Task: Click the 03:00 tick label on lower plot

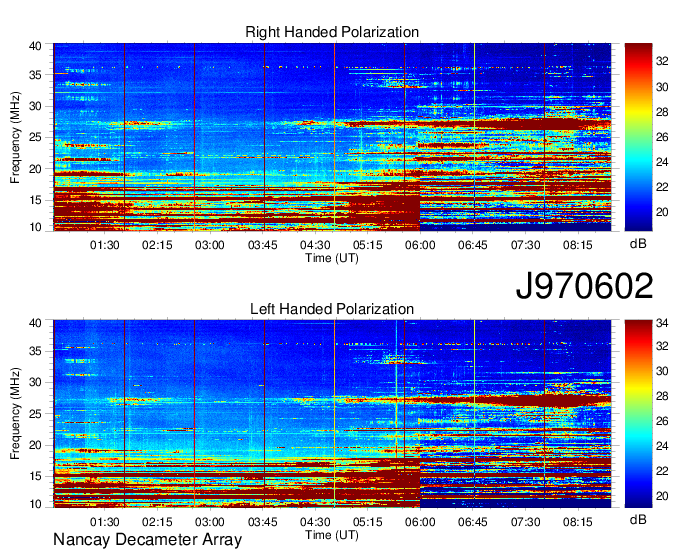Action: coord(210,522)
